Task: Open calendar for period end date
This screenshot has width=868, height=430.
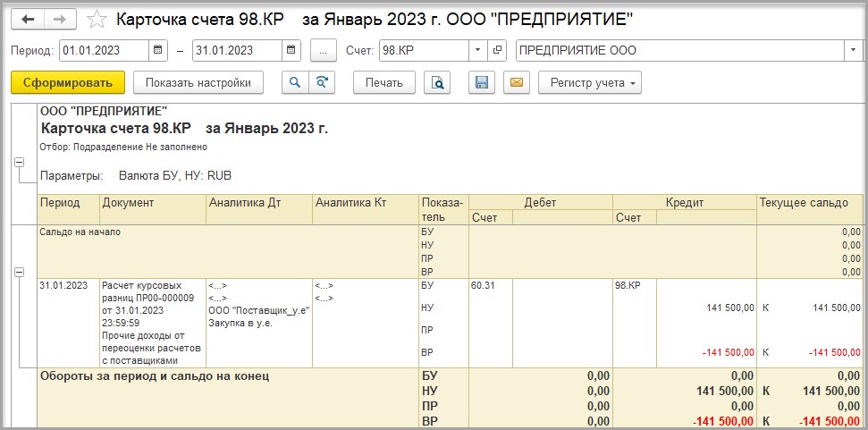Action: [x=291, y=51]
